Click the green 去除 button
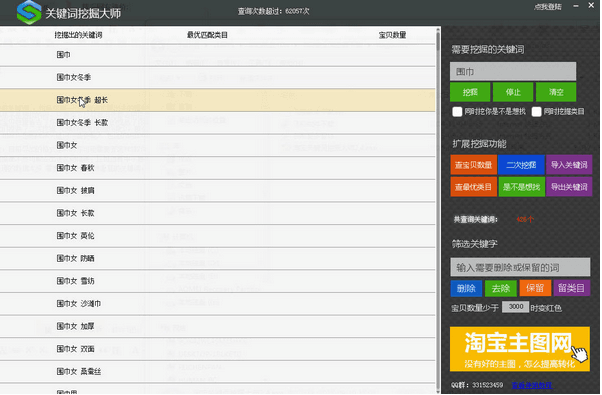 (501, 288)
